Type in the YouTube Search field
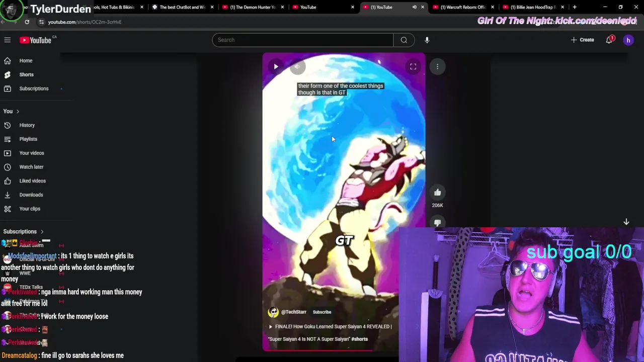 click(x=303, y=40)
